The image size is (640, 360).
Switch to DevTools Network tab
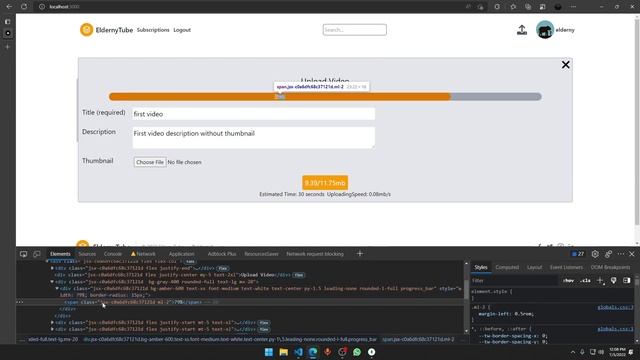[143, 254]
